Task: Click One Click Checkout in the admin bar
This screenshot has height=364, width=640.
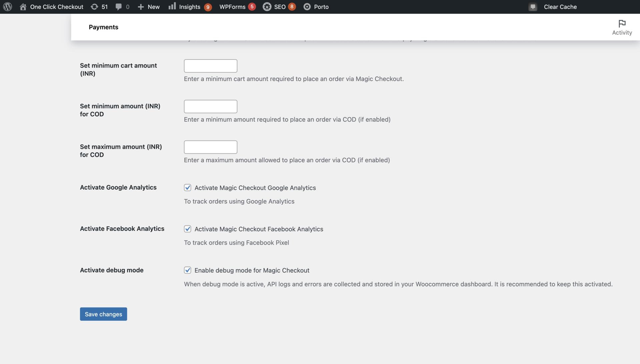Action: click(x=56, y=7)
